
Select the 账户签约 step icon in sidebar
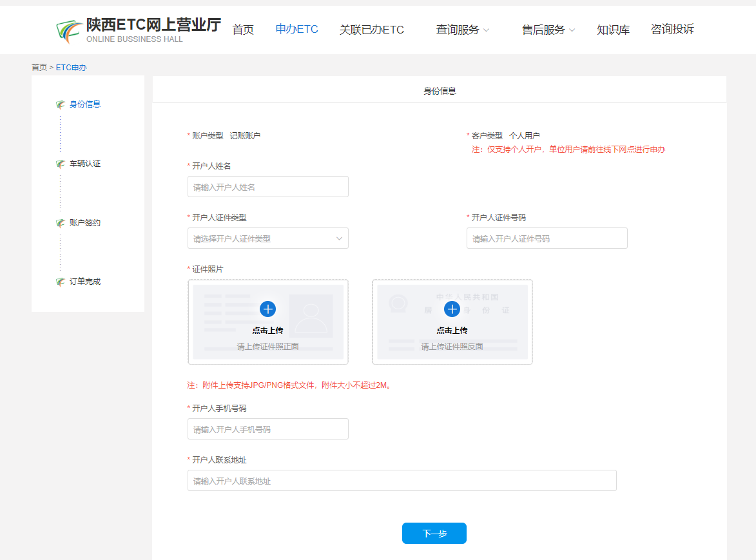coord(61,223)
